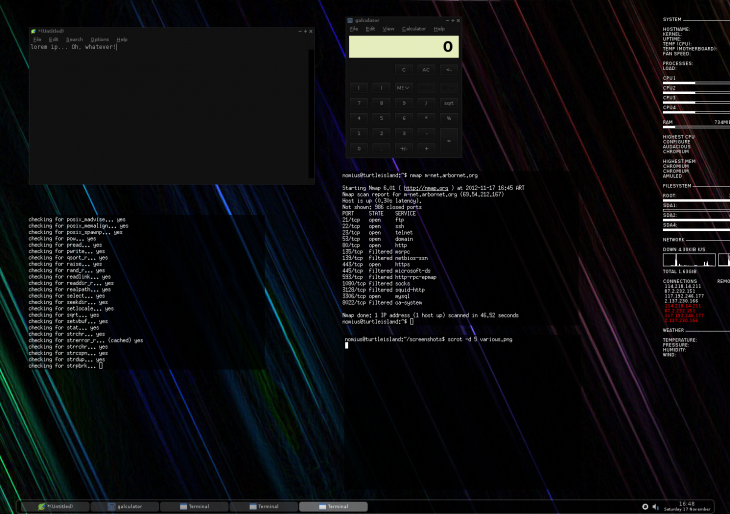Click the text editor window title bar icon
This screenshot has width=730, height=514.
coord(34,32)
